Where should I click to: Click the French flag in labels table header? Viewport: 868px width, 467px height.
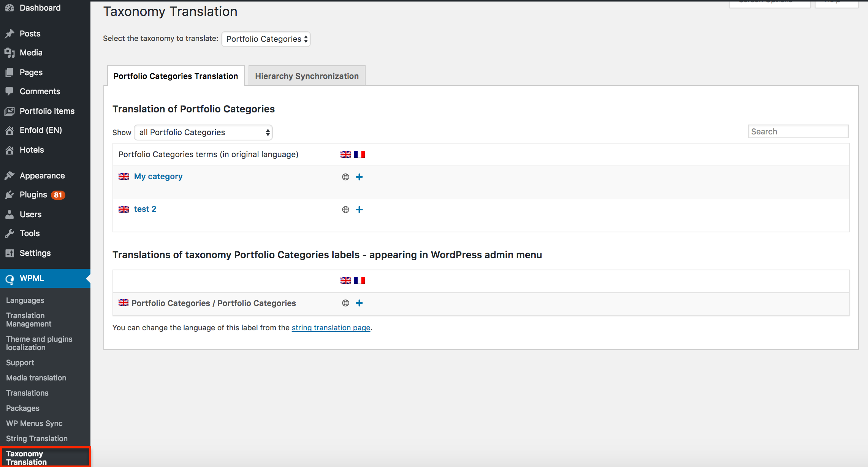pos(360,281)
